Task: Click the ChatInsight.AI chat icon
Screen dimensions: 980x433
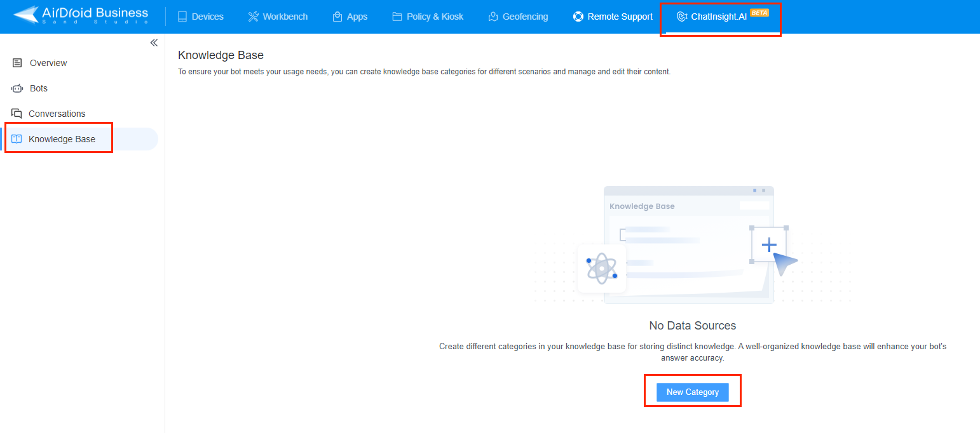Action: click(682, 17)
